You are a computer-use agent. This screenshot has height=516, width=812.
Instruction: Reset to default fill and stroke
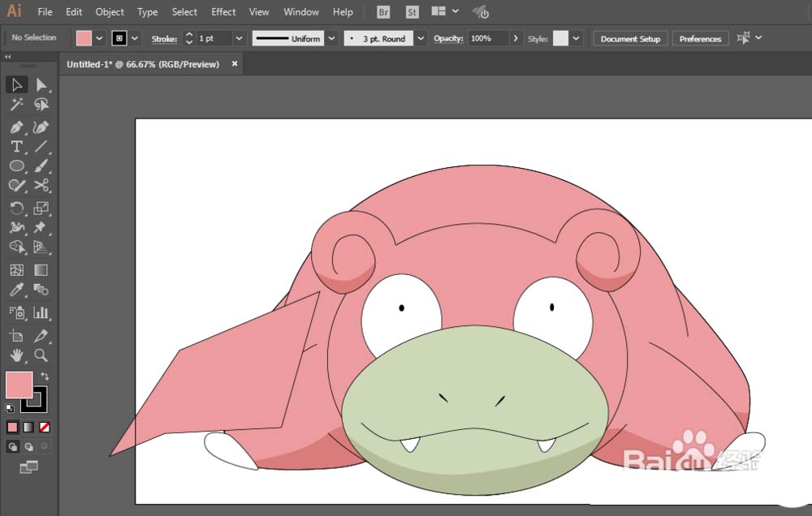pyautogui.click(x=9, y=408)
